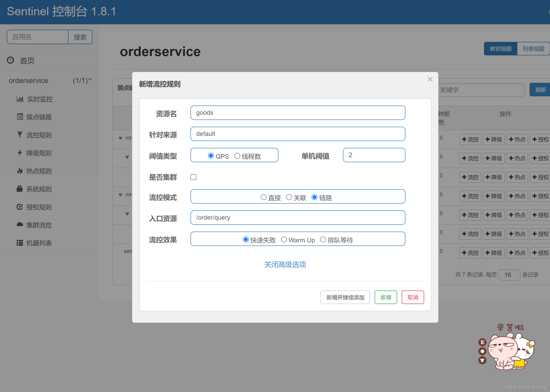Click the dashboard icon beside 首页
This screenshot has height=392, width=550.
tap(10, 60)
